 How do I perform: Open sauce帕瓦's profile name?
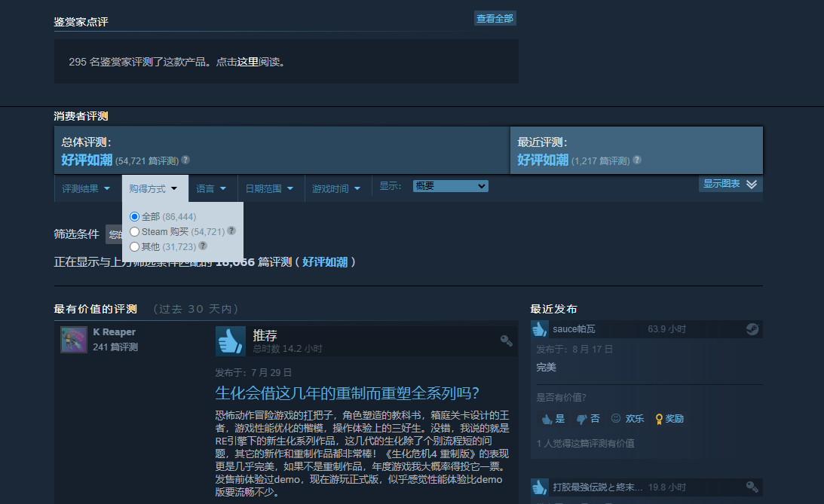tap(574, 329)
